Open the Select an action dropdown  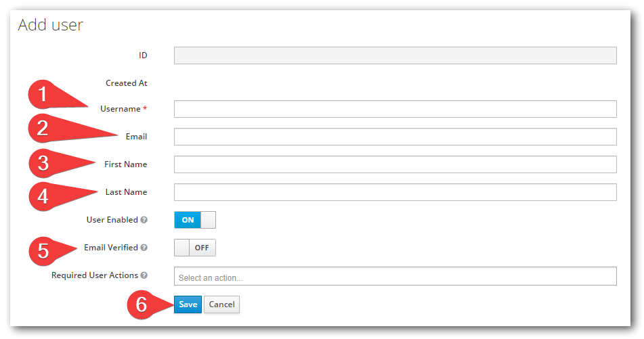coord(395,276)
